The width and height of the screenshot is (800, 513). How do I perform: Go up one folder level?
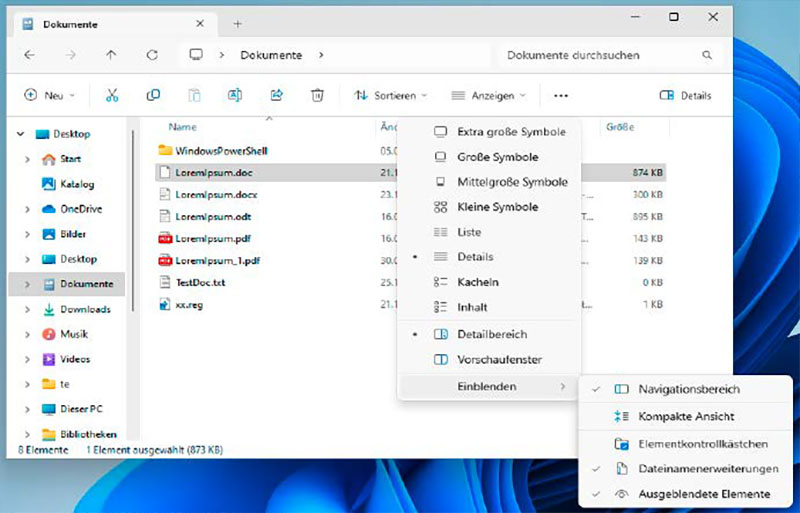[x=111, y=55]
